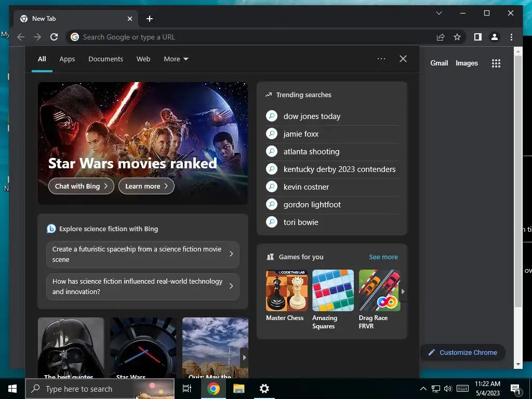Select the All search tab

pos(42,59)
